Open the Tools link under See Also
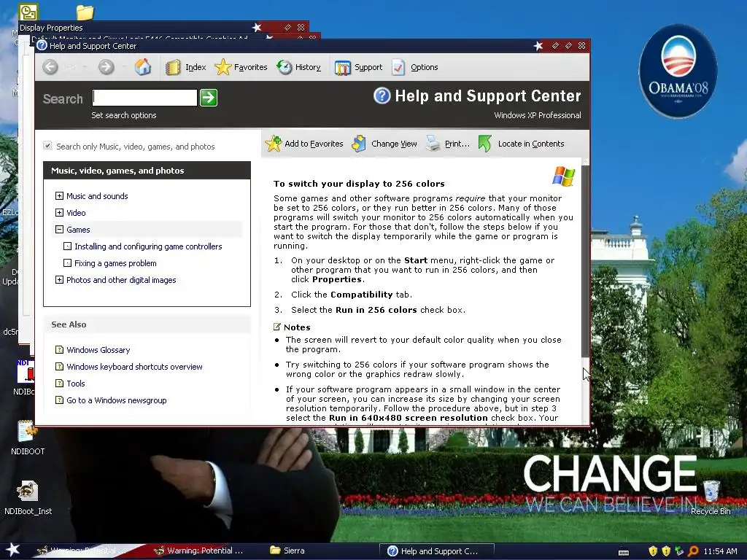The image size is (747, 560). [x=76, y=384]
